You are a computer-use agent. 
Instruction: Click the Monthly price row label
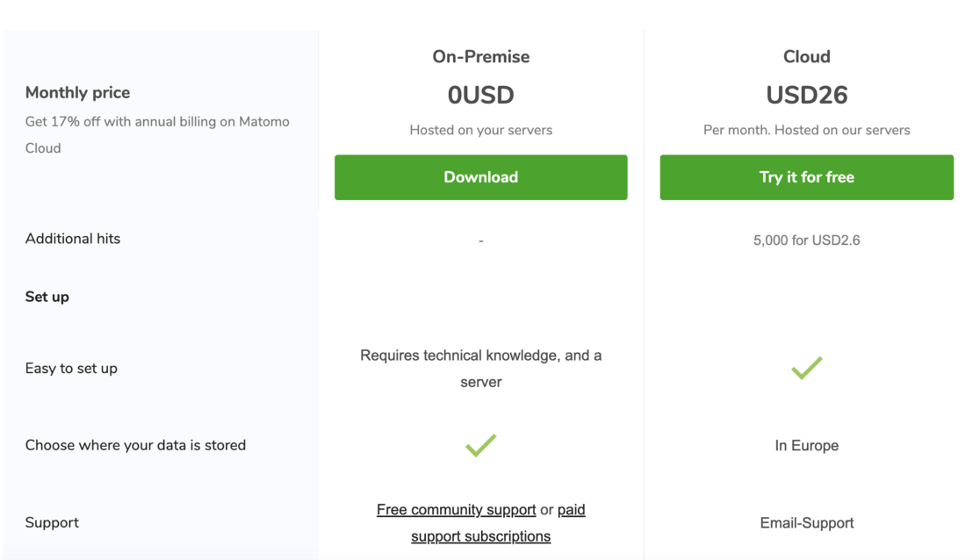click(77, 93)
